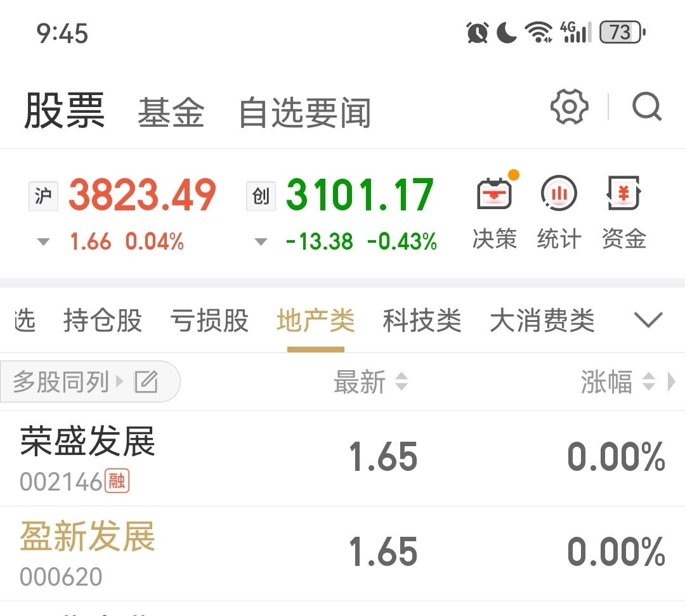This screenshot has height=616, width=685.
Task: Open the 盈新发展 stock row
Action: (342, 553)
